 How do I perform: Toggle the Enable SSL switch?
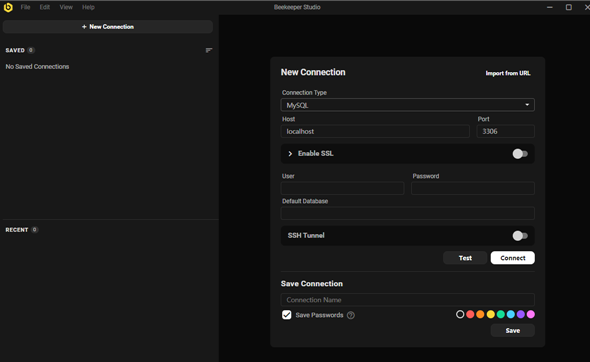[x=520, y=154]
